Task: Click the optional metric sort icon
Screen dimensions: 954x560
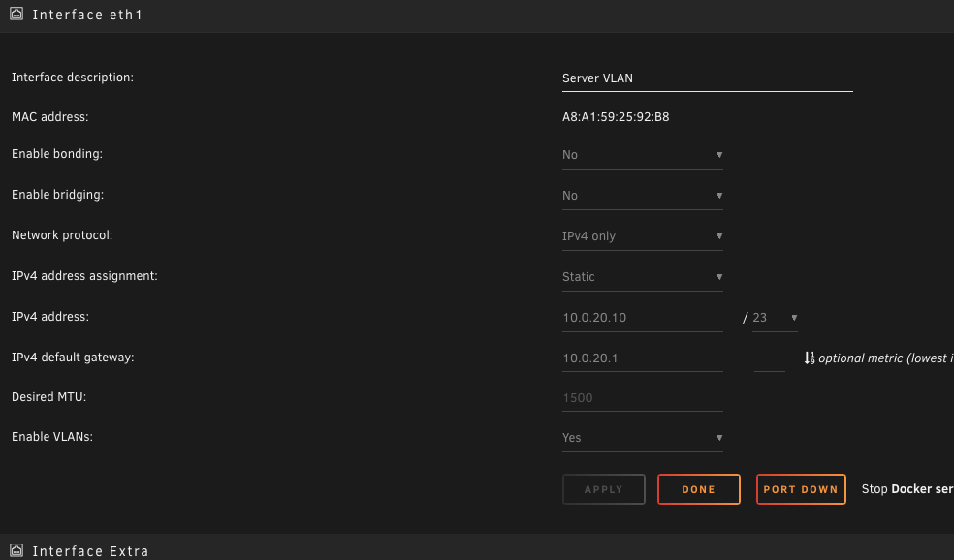Action: [x=810, y=358]
